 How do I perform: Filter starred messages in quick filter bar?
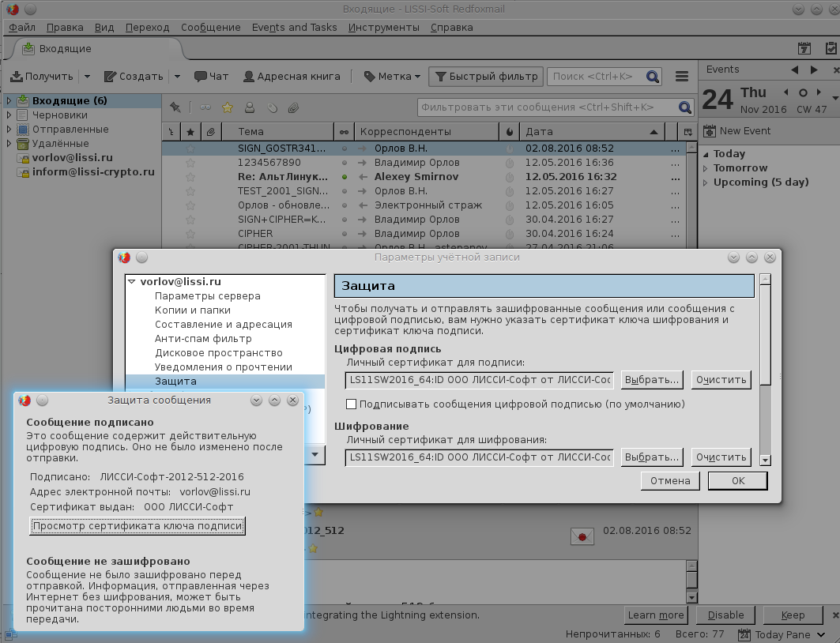coord(228,107)
